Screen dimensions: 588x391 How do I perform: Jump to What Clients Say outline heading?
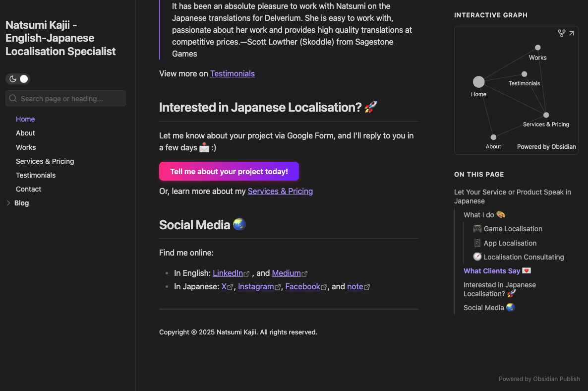point(492,271)
